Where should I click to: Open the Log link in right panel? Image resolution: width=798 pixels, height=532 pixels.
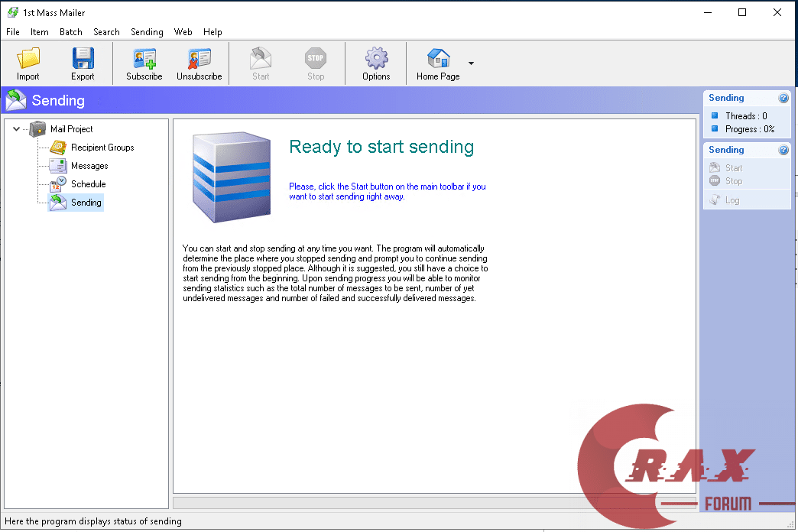point(732,200)
